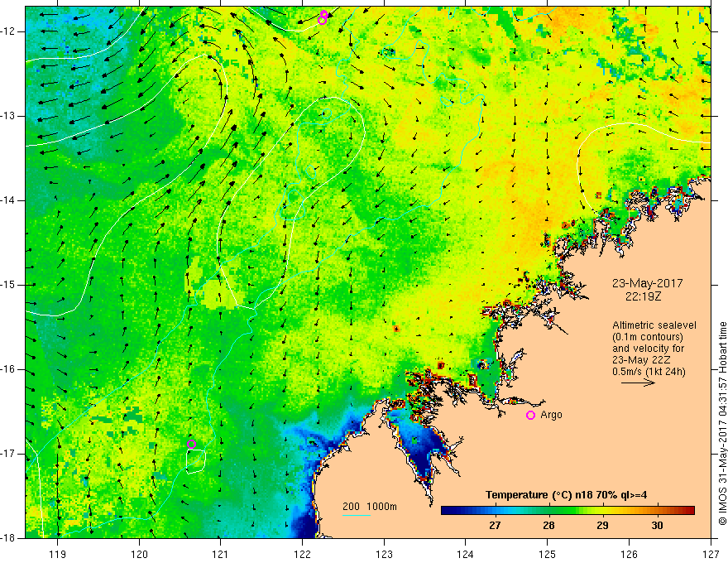
Task: Click the IMOS copyright timestamp text
Action: point(722,423)
